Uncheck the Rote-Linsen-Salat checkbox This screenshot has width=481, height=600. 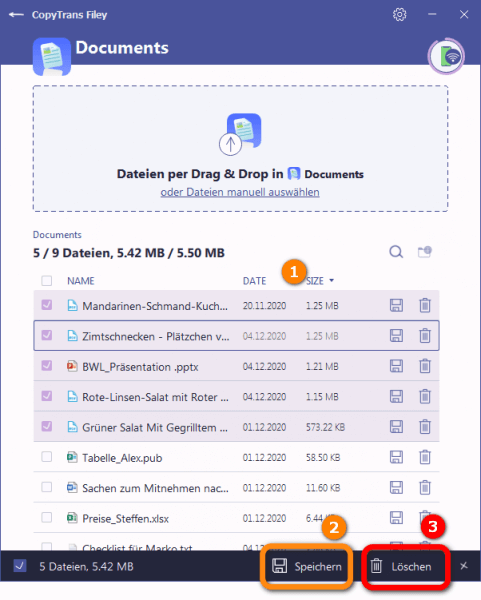[x=47, y=396]
